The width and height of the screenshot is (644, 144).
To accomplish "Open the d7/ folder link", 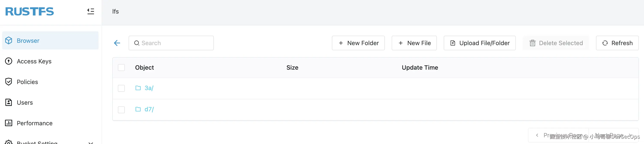I will tap(149, 109).
